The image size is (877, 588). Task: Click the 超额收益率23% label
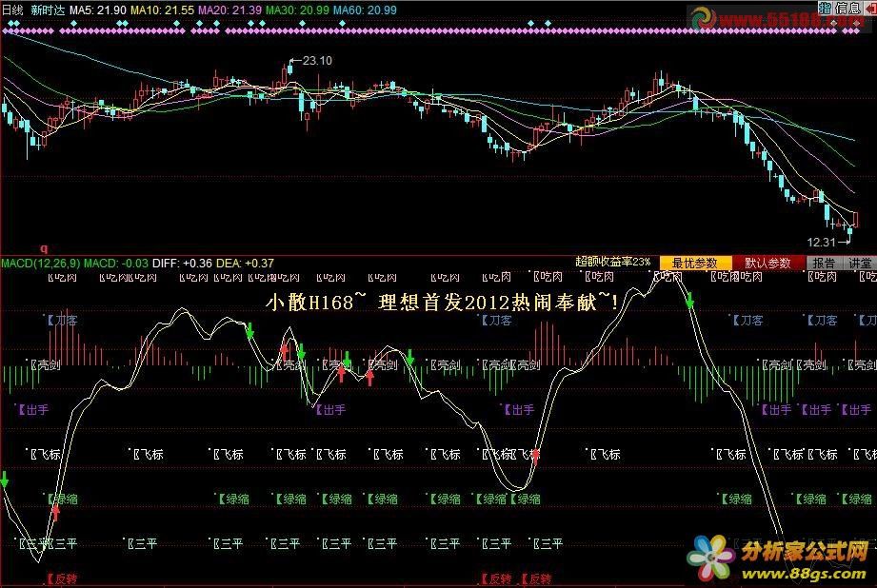click(613, 262)
